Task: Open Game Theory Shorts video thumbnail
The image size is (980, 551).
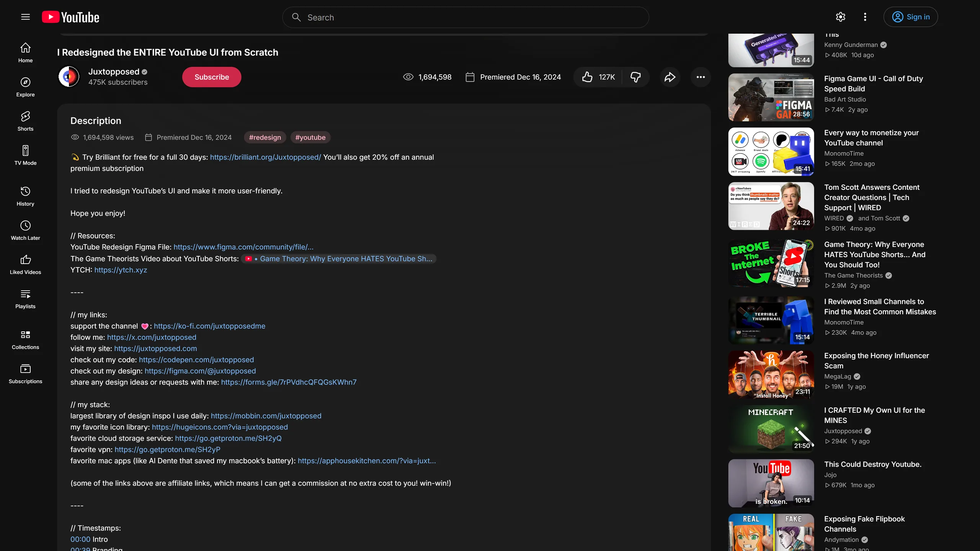Action: 771,263
